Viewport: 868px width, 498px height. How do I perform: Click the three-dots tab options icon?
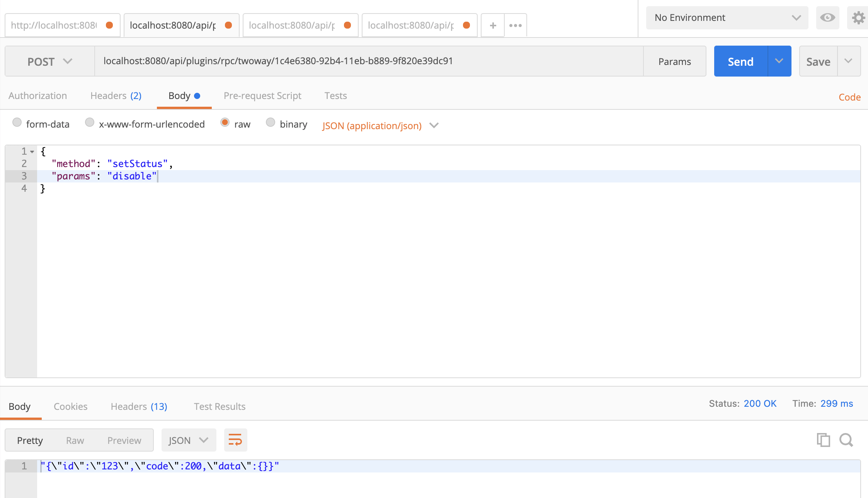pyautogui.click(x=515, y=26)
